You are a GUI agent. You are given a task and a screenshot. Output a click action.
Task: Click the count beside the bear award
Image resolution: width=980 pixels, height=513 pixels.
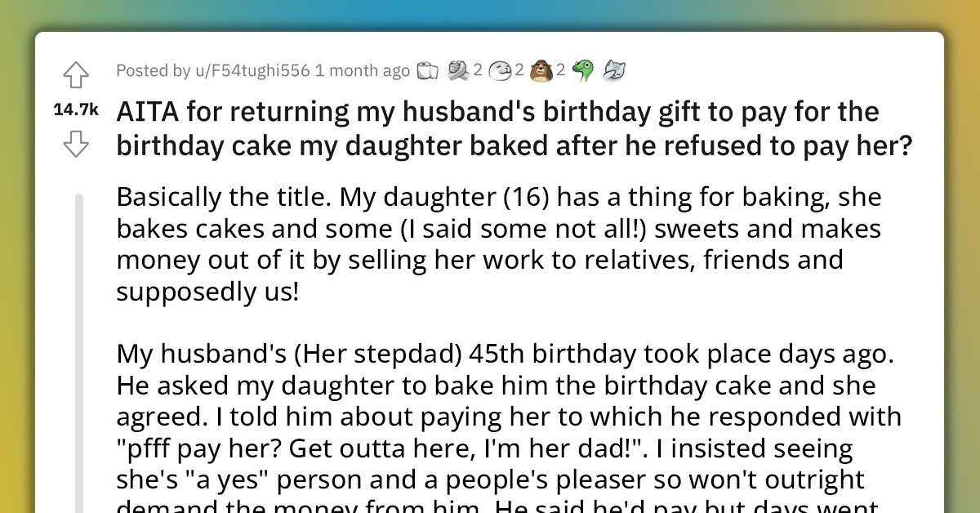[x=560, y=70]
